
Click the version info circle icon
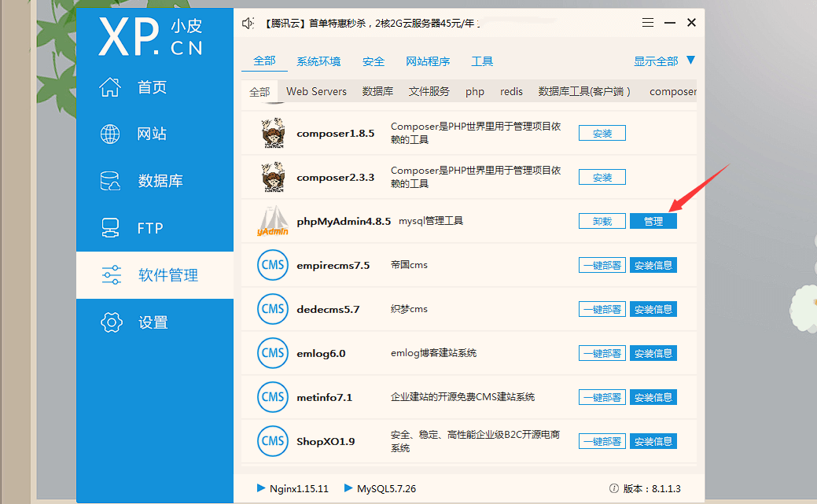614,488
